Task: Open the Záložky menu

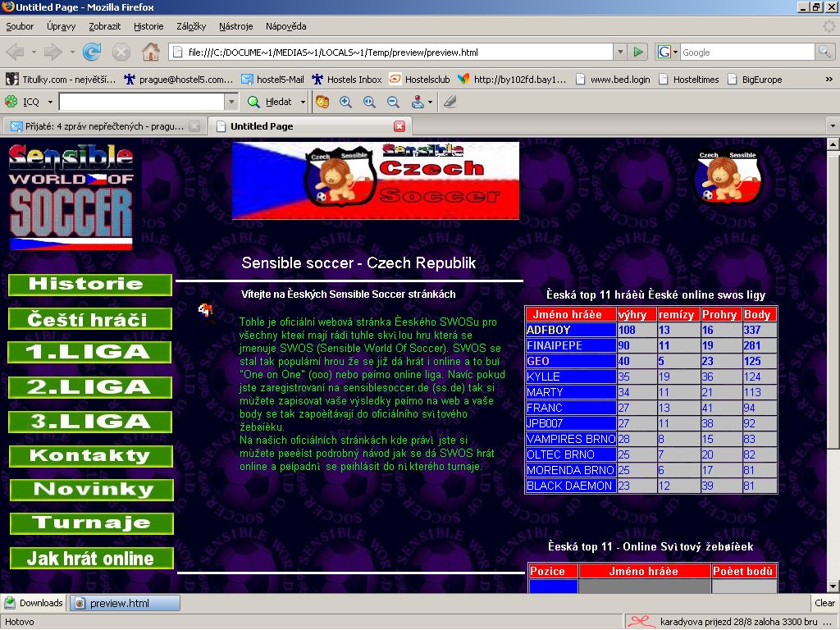Action: (191, 26)
